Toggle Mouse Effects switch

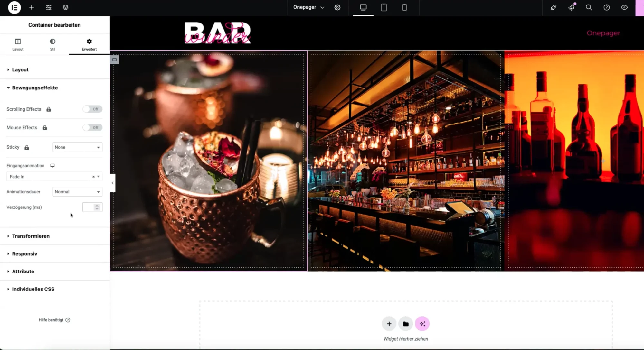click(92, 127)
